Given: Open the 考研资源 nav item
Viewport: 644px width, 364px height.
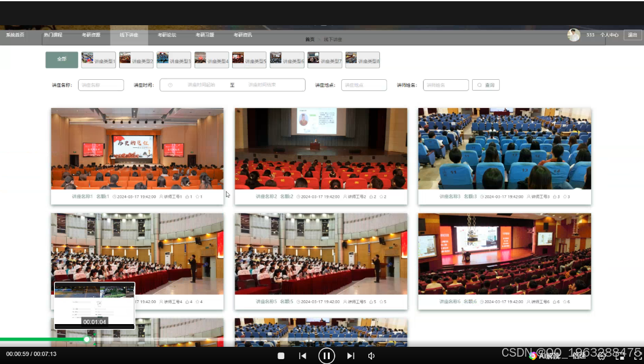Looking at the screenshot, I should [x=91, y=35].
